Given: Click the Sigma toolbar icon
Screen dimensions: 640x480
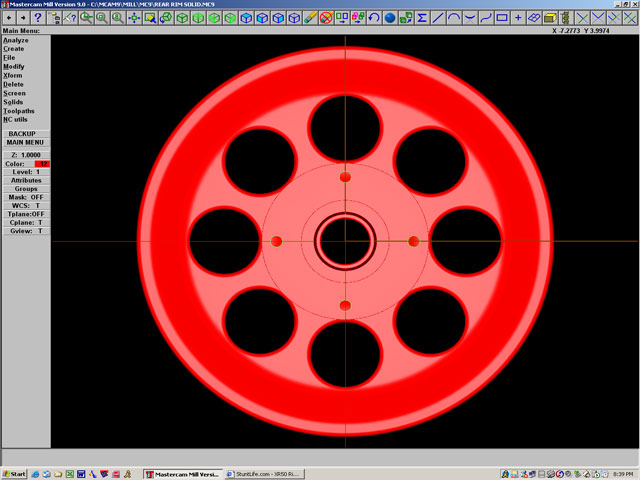Looking at the screenshot, I should pos(422,18).
